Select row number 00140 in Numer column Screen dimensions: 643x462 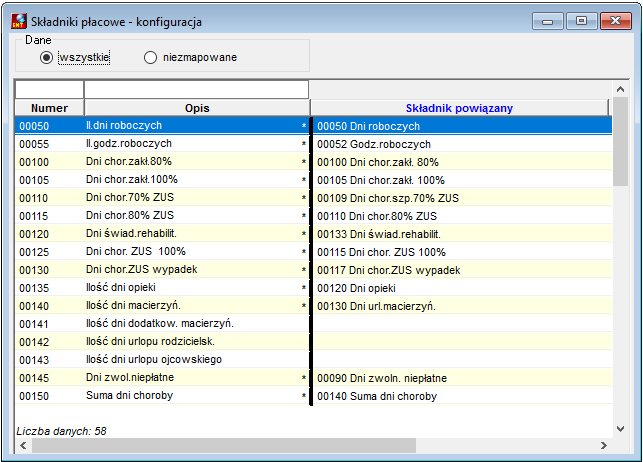click(x=34, y=306)
